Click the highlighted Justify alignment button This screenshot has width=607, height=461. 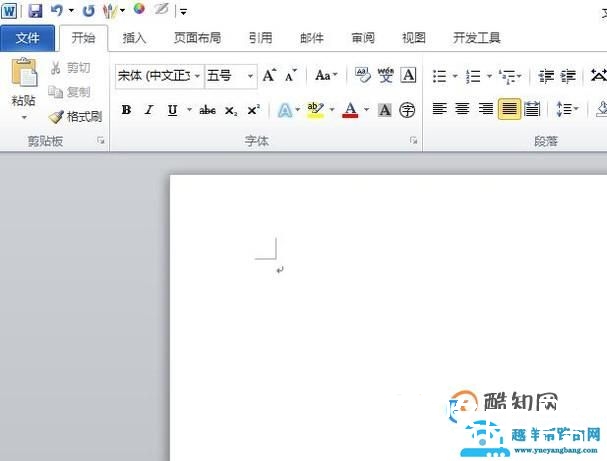click(x=509, y=109)
